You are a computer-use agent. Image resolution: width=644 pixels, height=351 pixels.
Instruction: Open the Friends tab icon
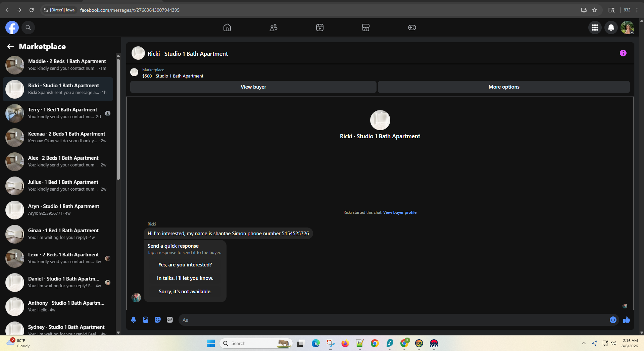(x=274, y=28)
